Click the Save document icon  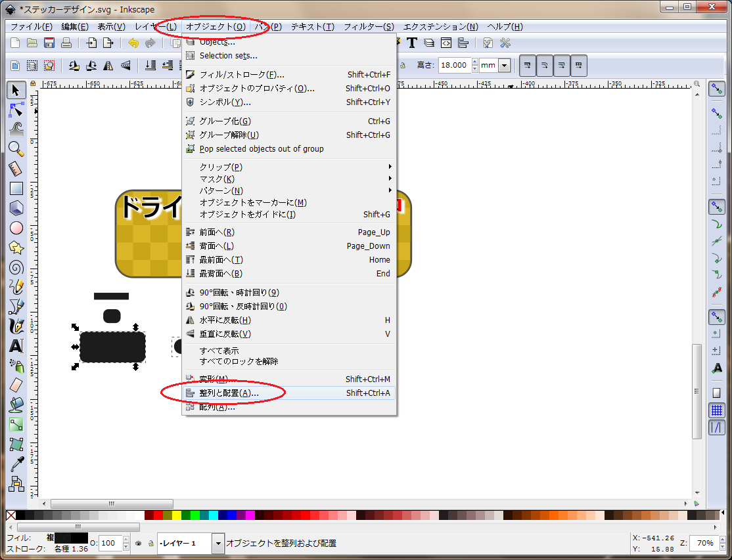[49, 43]
